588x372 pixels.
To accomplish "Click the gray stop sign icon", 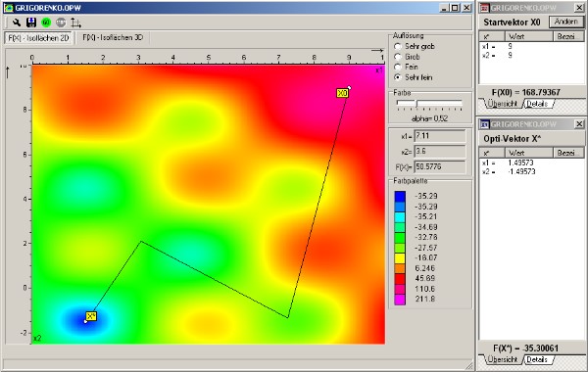I will (61, 23).
